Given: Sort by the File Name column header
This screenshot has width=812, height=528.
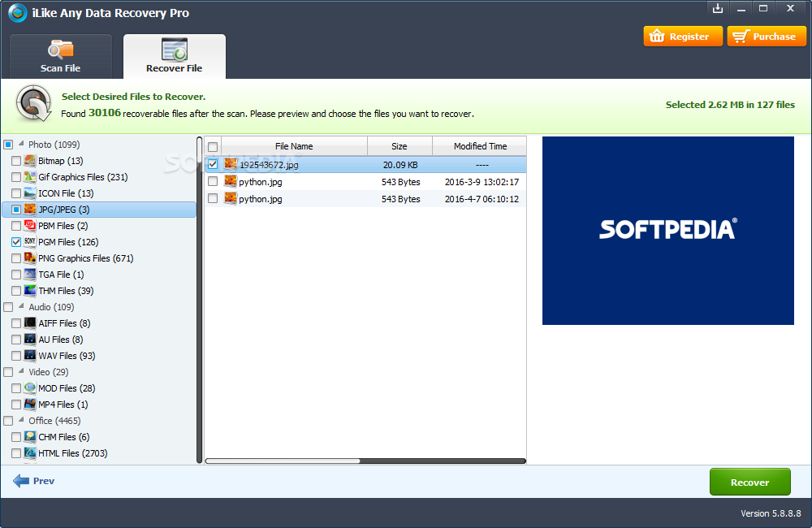Looking at the screenshot, I should click(x=294, y=146).
